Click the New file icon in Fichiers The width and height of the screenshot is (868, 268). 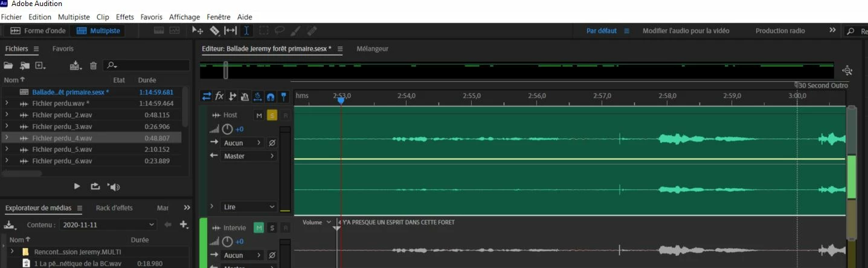pos(40,65)
